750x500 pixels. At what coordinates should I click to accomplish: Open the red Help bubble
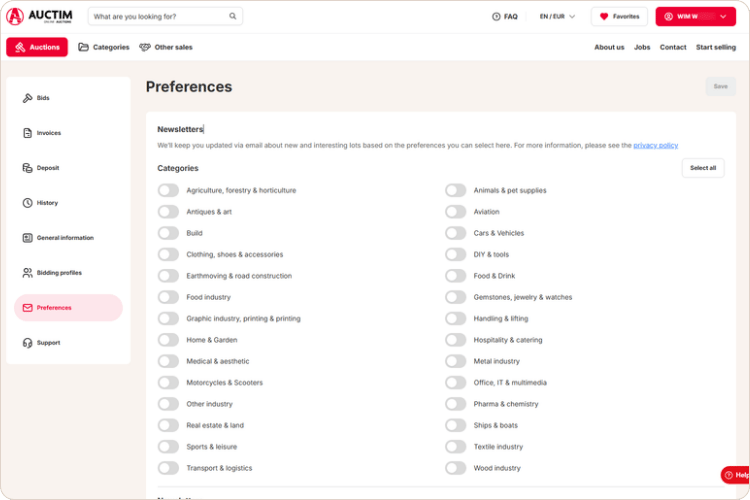coord(735,475)
